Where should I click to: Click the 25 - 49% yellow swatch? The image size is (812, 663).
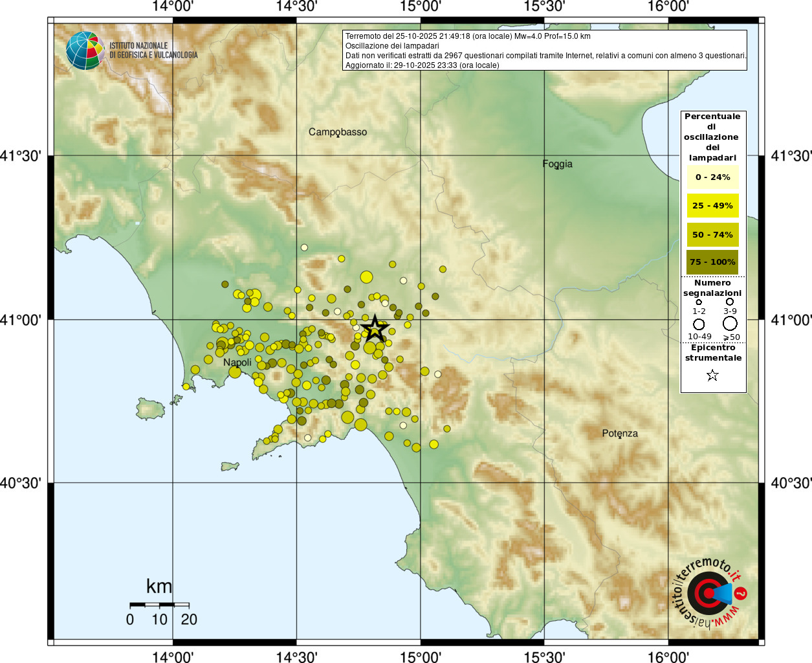click(x=712, y=205)
